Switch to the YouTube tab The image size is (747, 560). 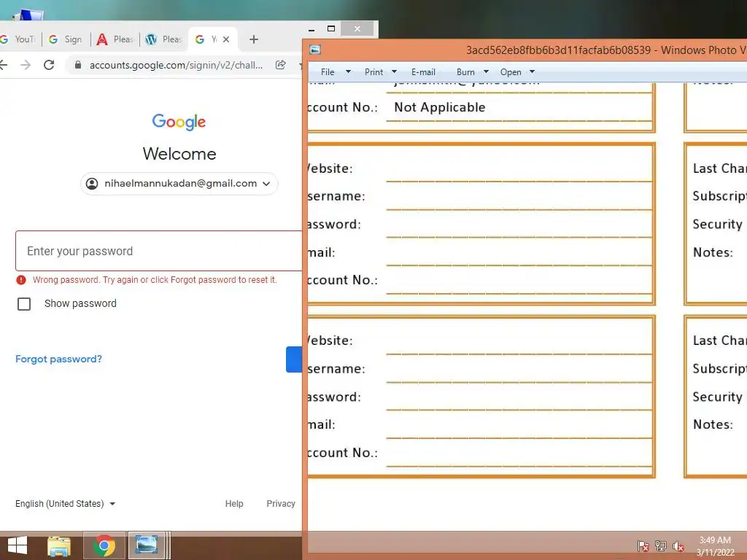click(19, 39)
